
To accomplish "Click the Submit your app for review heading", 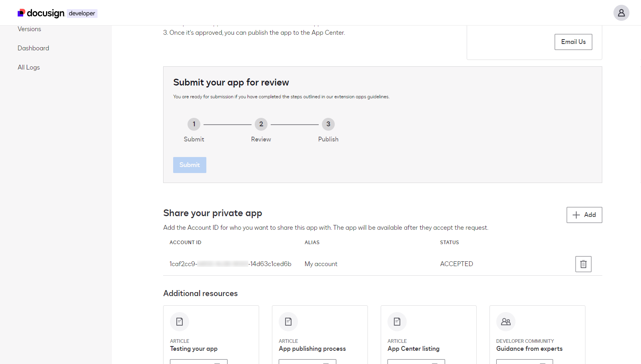I will point(231,83).
